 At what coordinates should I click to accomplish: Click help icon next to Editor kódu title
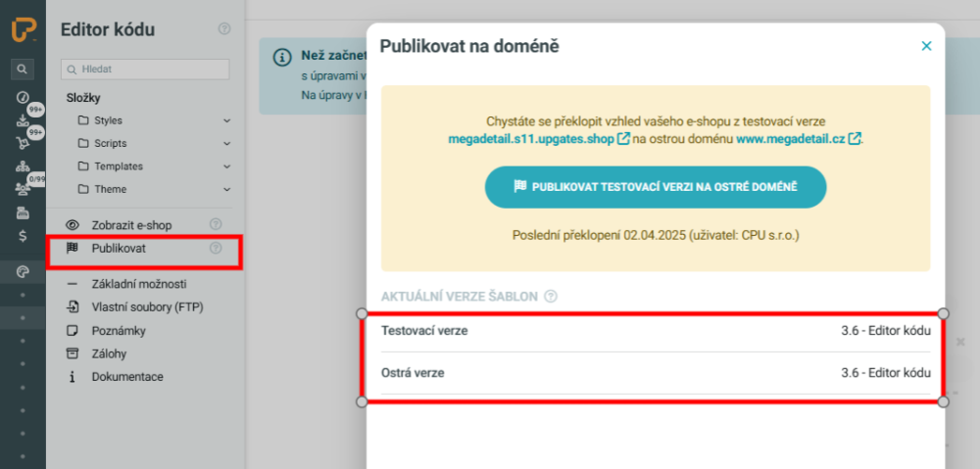click(224, 28)
